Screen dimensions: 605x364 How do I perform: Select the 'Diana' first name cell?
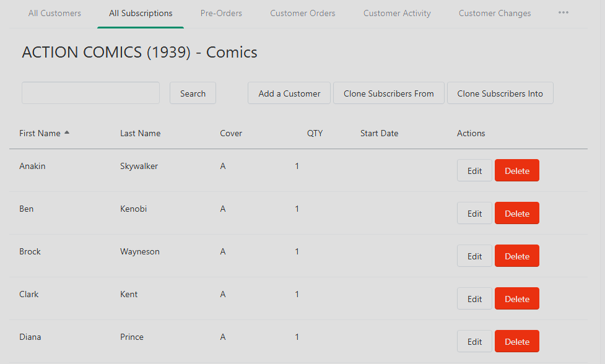point(30,337)
